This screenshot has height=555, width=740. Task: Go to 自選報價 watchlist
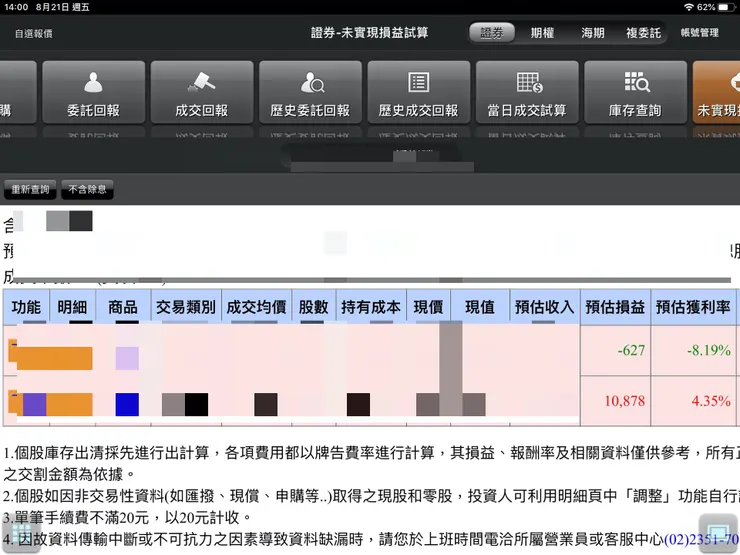tap(34, 34)
